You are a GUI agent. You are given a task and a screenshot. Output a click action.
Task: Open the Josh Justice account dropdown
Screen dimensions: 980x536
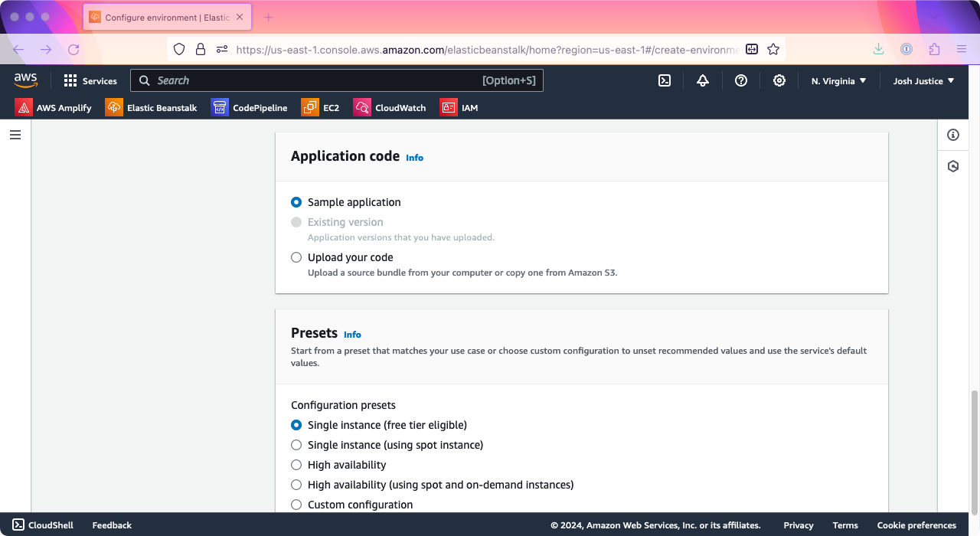click(x=924, y=80)
